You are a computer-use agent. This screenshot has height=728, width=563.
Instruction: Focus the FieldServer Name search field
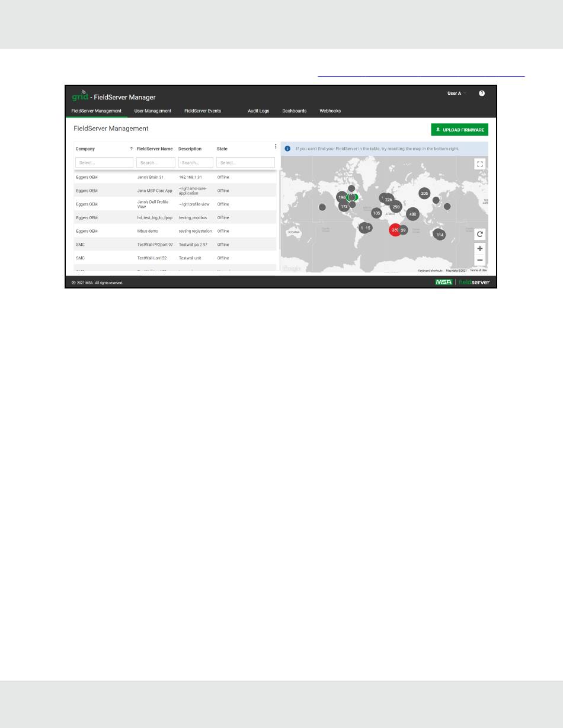pyautogui.click(x=156, y=162)
